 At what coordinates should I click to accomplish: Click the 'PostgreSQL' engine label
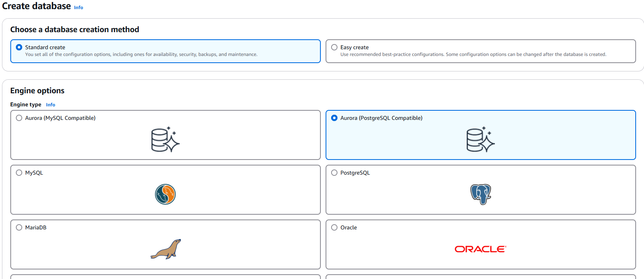coord(355,173)
